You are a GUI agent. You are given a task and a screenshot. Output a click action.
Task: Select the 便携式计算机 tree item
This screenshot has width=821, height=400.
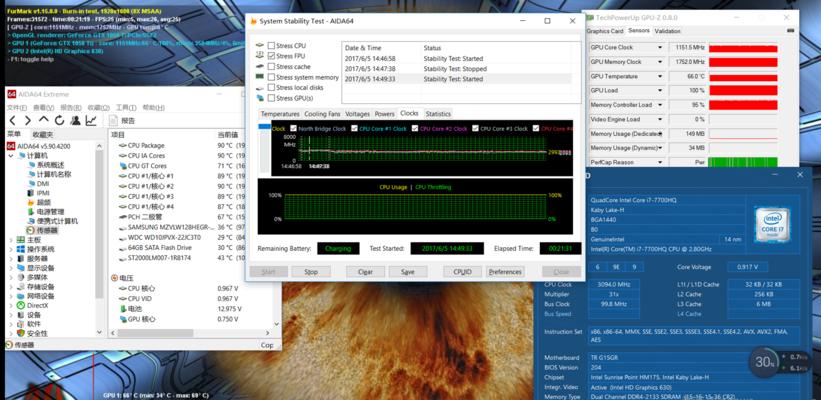(57, 221)
